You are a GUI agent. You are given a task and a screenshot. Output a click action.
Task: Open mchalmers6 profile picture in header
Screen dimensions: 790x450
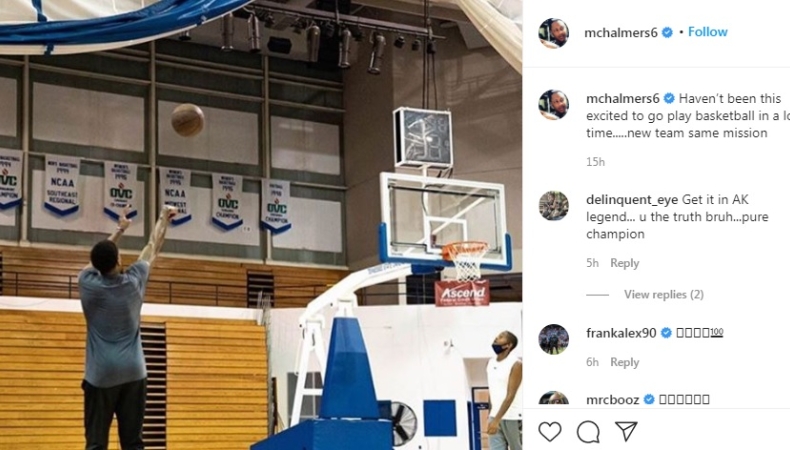coord(554,33)
